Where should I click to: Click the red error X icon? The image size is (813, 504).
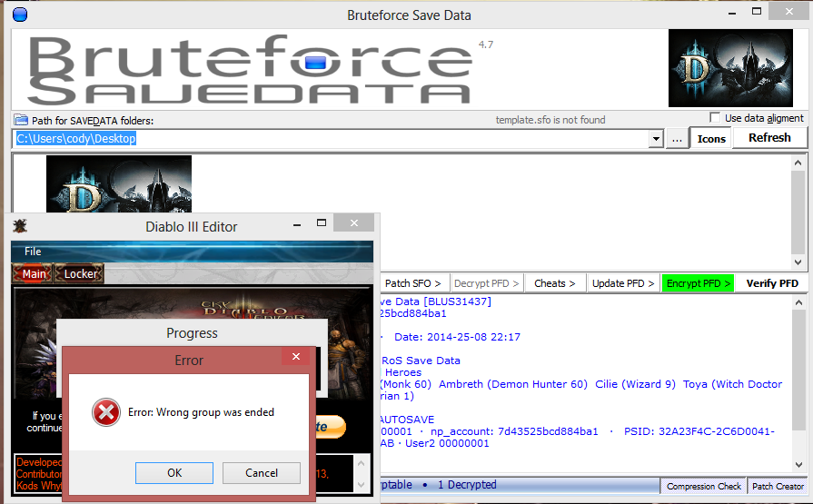point(105,412)
